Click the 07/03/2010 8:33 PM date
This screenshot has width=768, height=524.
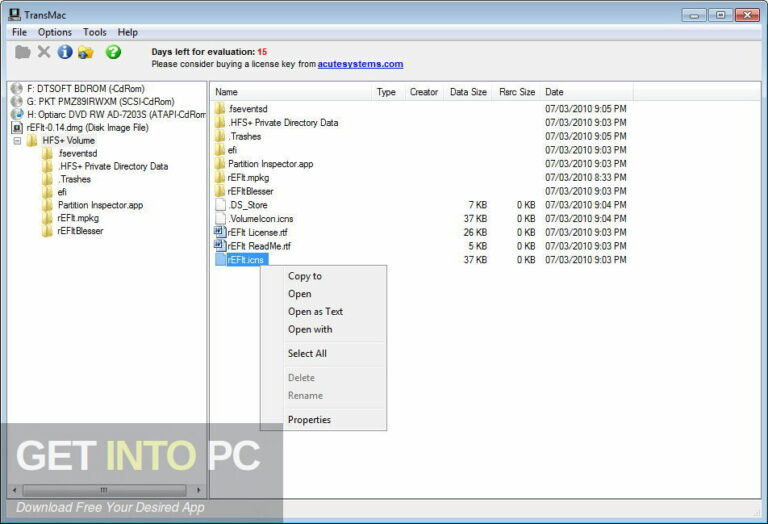[x=586, y=177]
